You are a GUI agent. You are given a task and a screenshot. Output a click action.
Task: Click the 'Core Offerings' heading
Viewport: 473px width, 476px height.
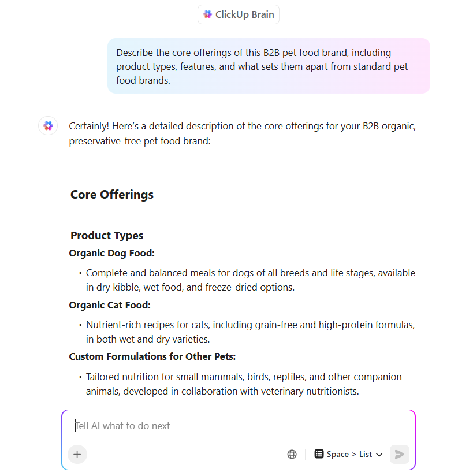(x=112, y=195)
